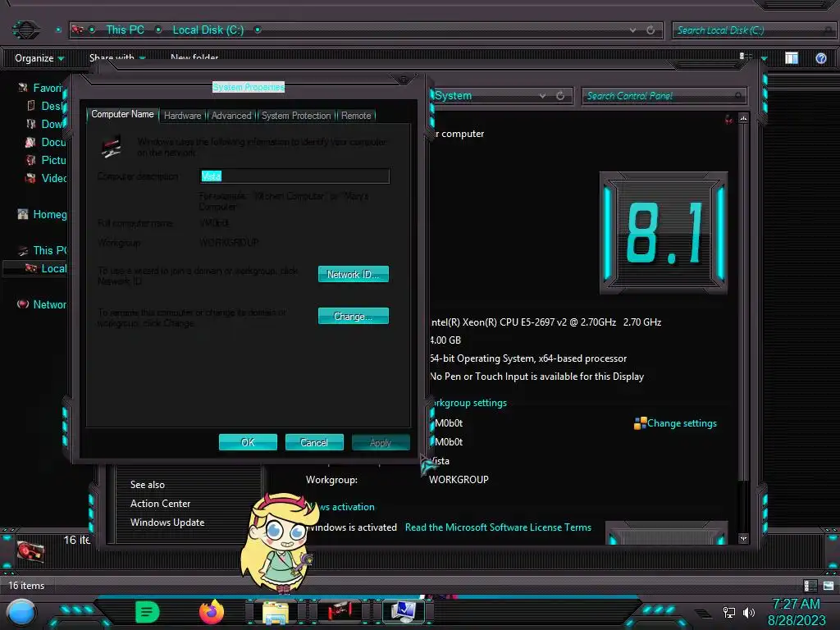This screenshot has height=630, width=840.
Task: Open the Action Center link
Action: 160,504
